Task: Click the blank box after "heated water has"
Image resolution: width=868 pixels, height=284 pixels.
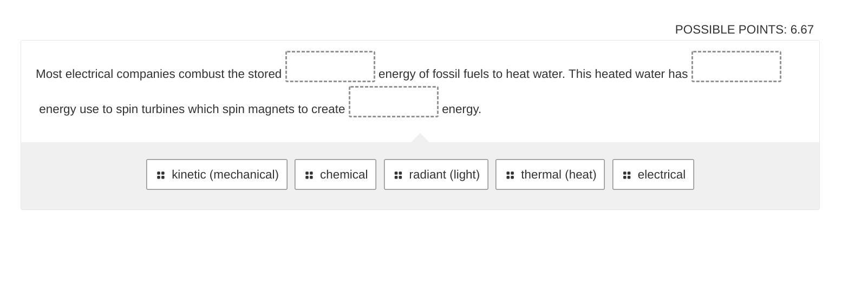Action: click(736, 67)
